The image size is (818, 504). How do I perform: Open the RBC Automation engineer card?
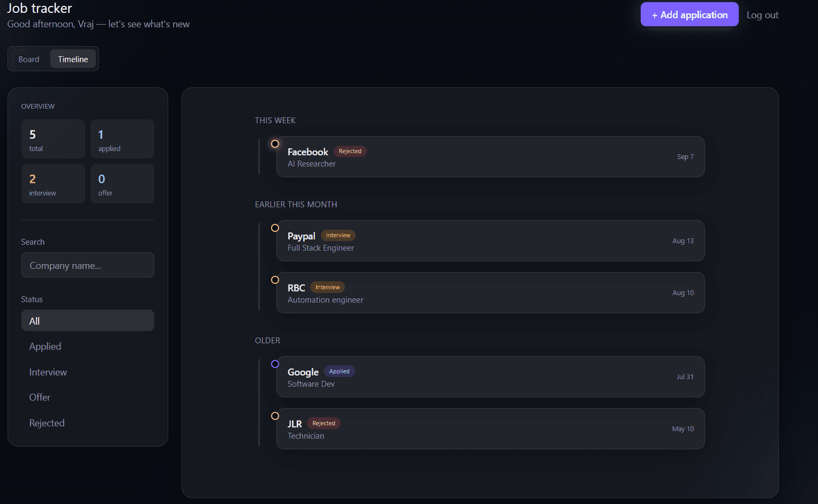pyautogui.click(x=490, y=292)
